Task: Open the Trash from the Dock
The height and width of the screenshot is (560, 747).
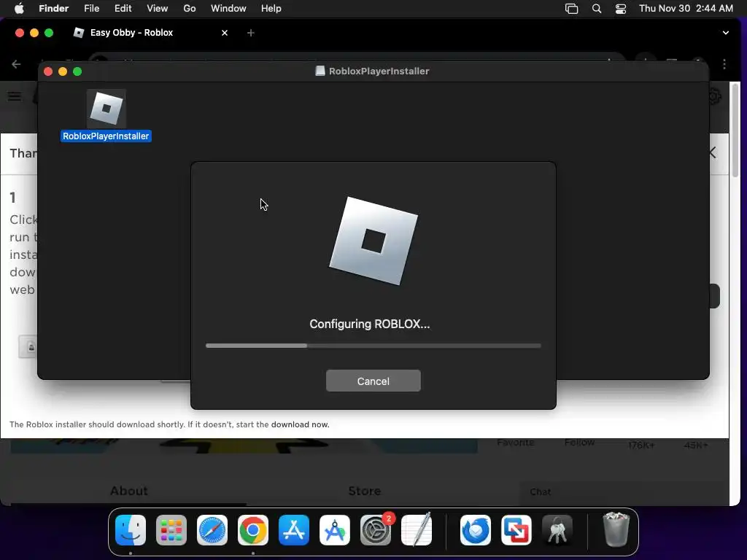Action: pos(616,529)
